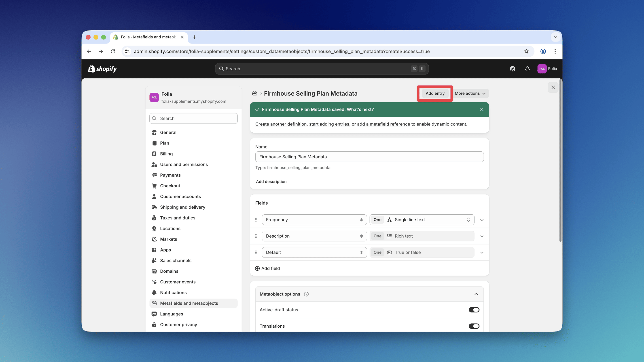Click the drag handle for Description field

point(256,236)
